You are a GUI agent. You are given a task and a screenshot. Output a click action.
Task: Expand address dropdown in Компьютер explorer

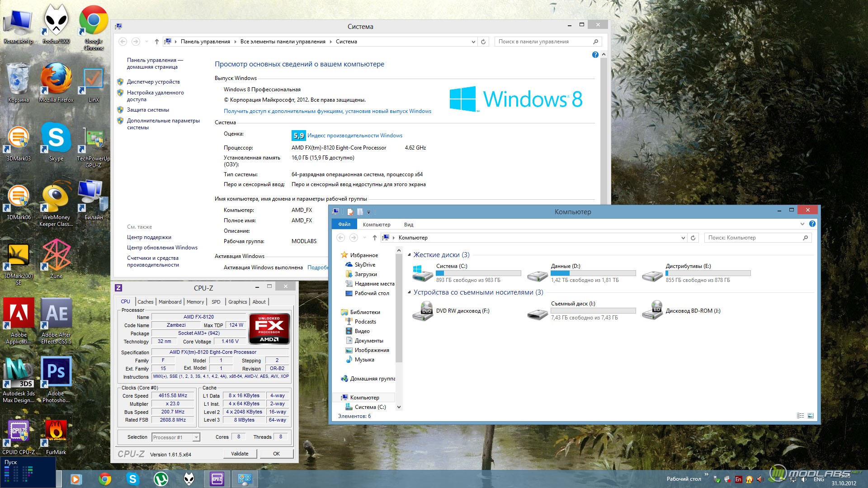(683, 238)
